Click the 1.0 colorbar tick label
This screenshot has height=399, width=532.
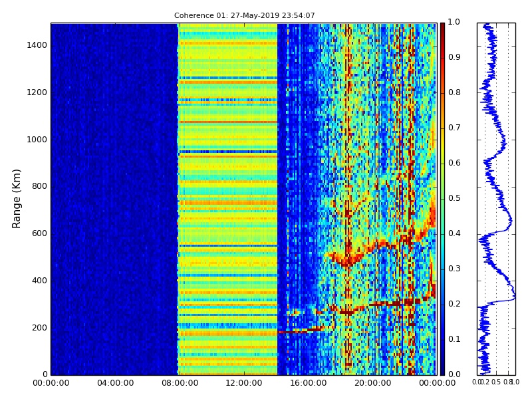click(454, 22)
